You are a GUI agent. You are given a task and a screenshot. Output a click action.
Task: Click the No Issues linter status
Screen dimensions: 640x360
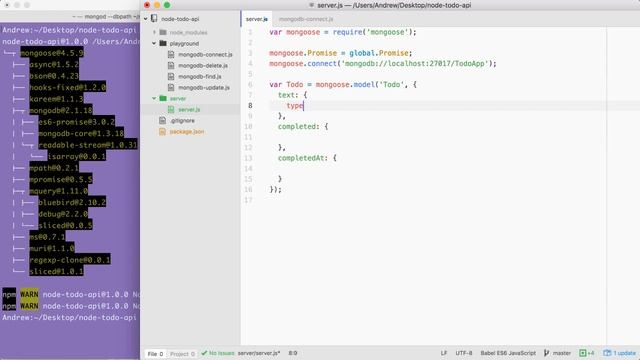pos(222,353)
